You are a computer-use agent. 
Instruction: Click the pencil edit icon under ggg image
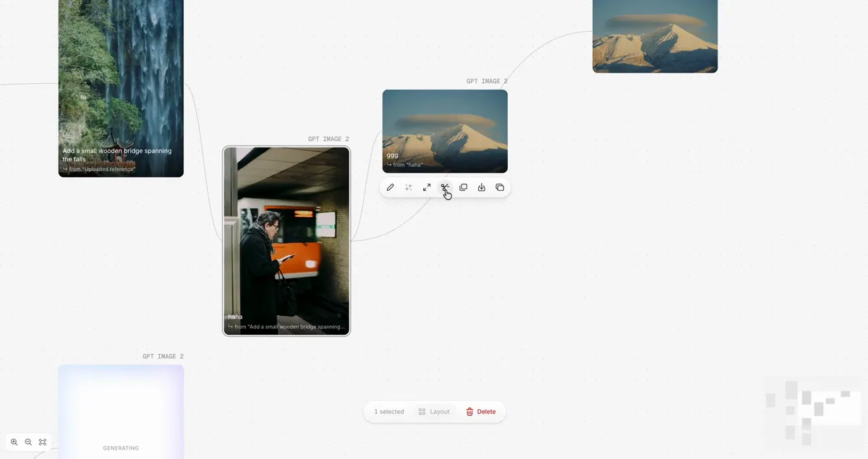(390, 187)
